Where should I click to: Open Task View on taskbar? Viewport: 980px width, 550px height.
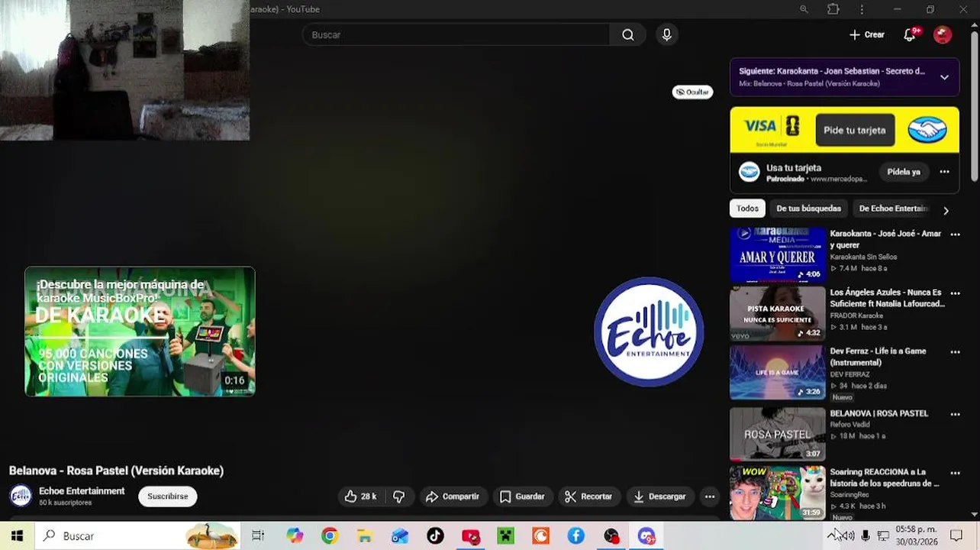coord(258,536)
